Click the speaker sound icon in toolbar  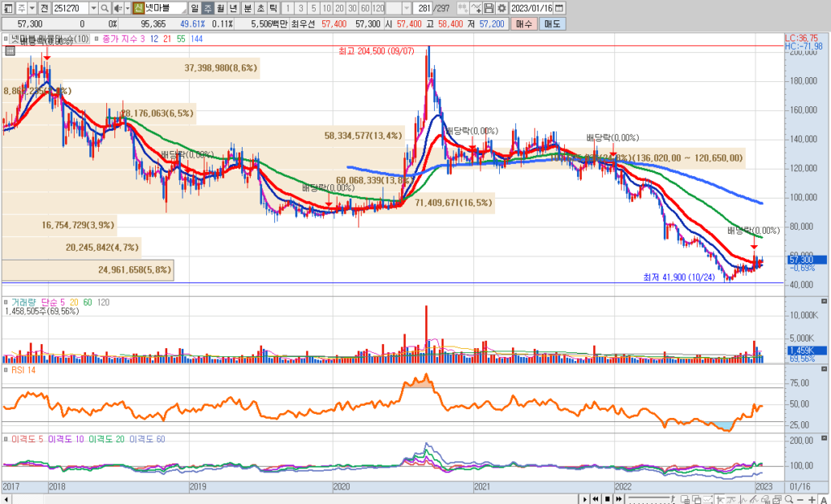119,8
